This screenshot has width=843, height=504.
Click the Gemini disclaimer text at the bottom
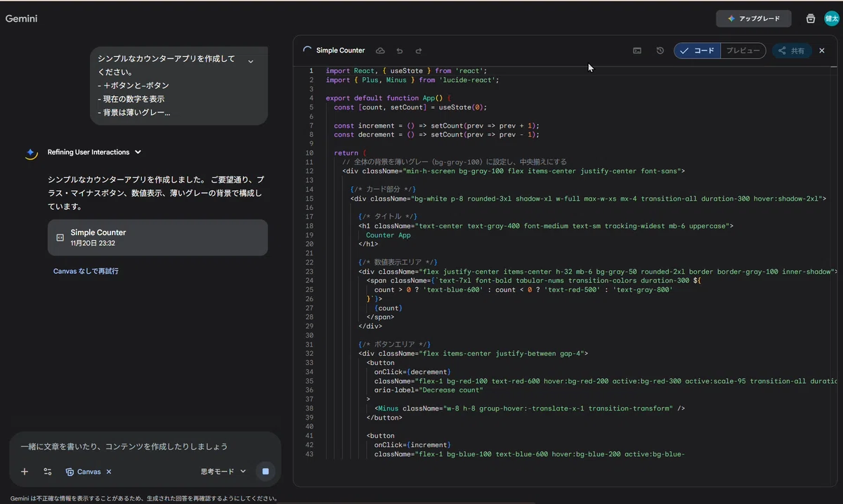[x=144, y=498]
